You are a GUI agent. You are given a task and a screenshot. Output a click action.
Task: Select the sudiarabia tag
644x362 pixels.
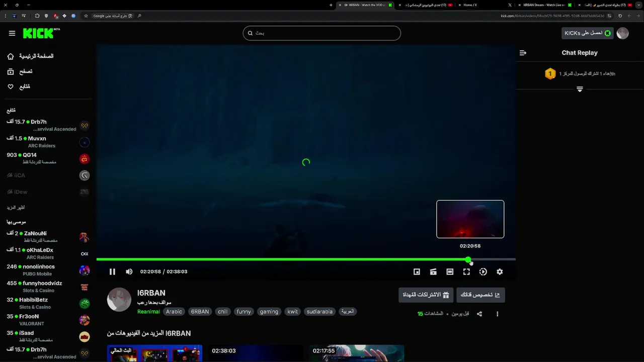(x=319, y=312)
